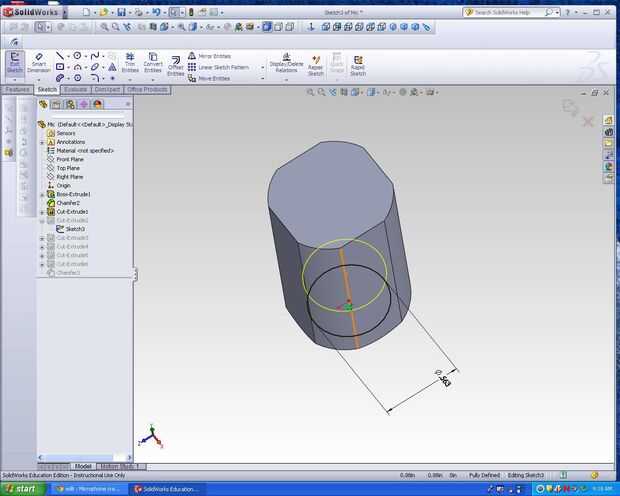Screen dimensions: 620x496
Task: Open the Motion Study 1 tab
Action: click(x=120, y=466)
